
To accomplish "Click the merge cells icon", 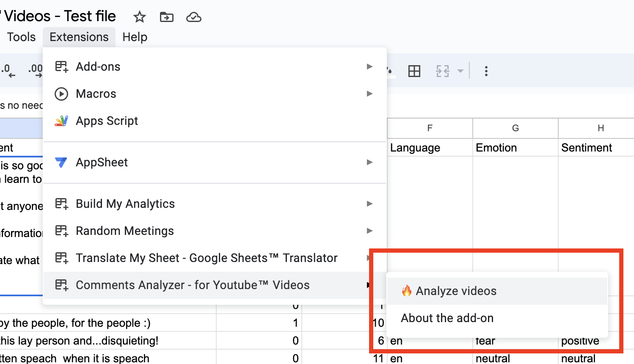I will (443, 71).
